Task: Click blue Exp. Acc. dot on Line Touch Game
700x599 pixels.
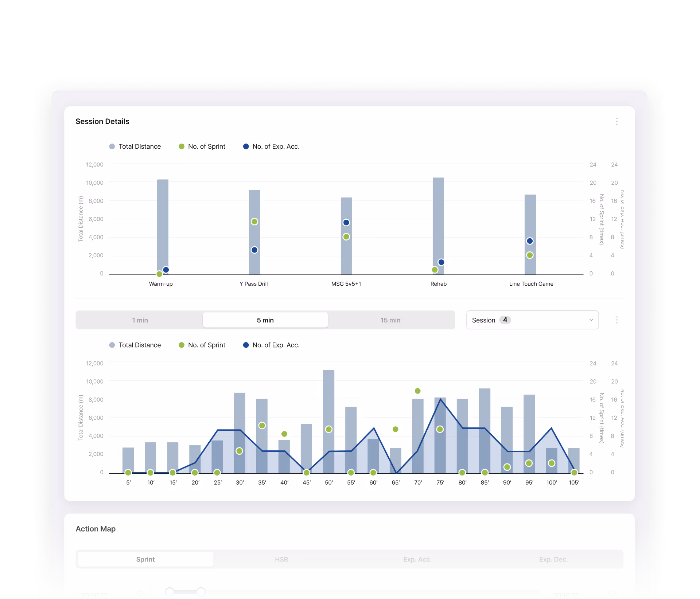Action: click(530, 241)
